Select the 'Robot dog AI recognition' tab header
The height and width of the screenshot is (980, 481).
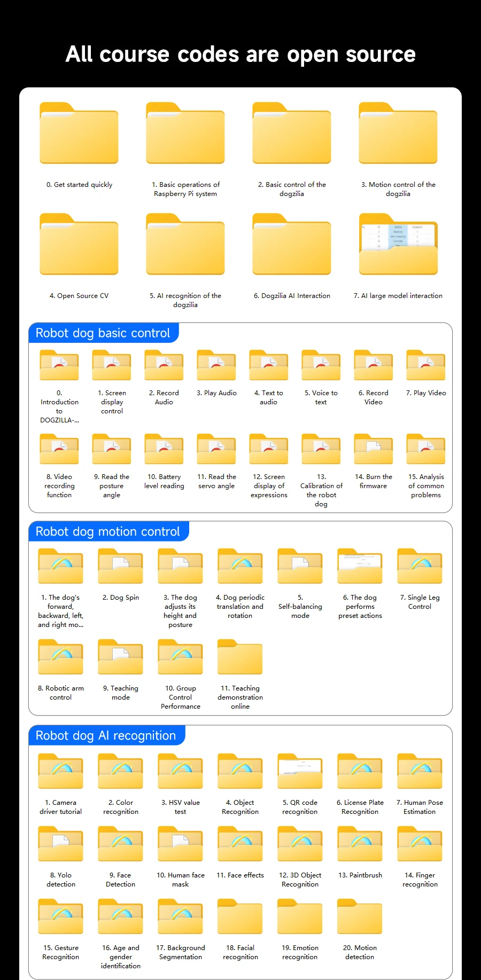(x=106, y=736)
